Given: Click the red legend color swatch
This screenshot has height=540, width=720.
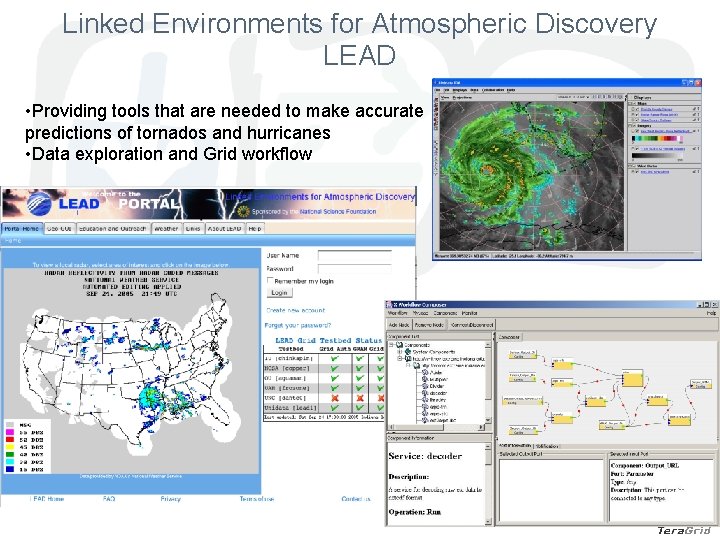Looking at the screenshot, I should (x=10, y=440).
